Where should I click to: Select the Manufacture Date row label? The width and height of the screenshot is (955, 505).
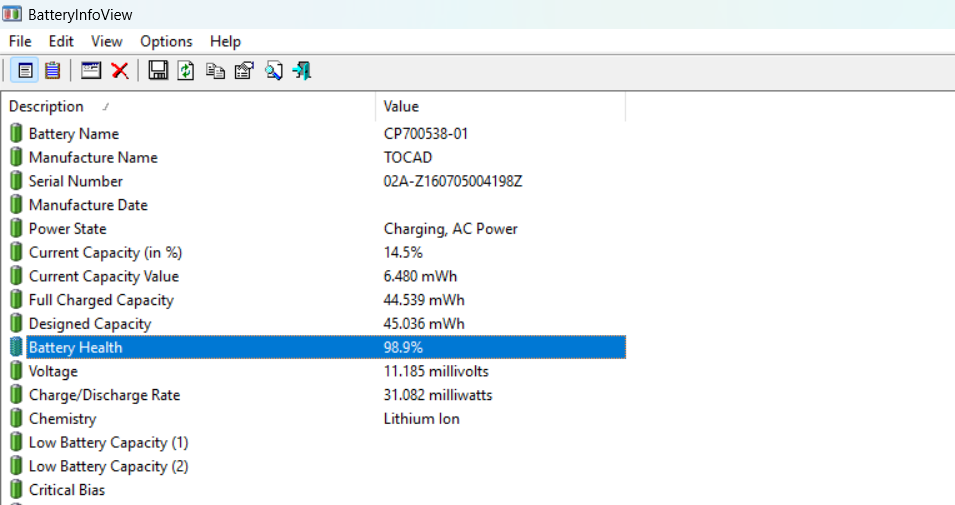pos(88,205)
